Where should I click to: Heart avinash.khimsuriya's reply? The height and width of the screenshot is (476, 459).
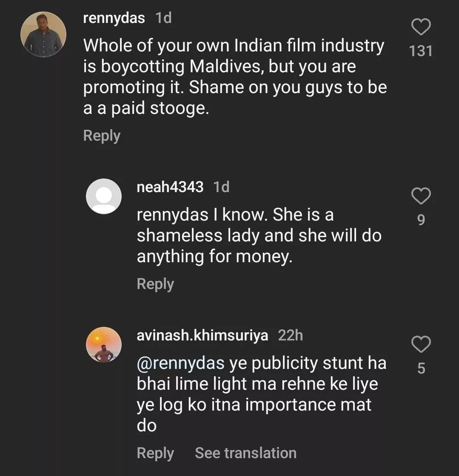[x=421, y=344]
